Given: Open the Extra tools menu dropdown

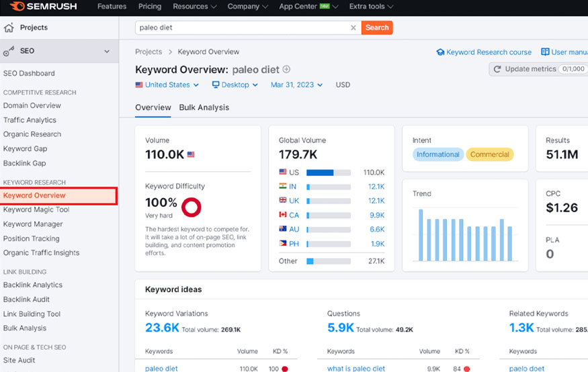Looking at the screenshot, I should (x=371, y=6).
